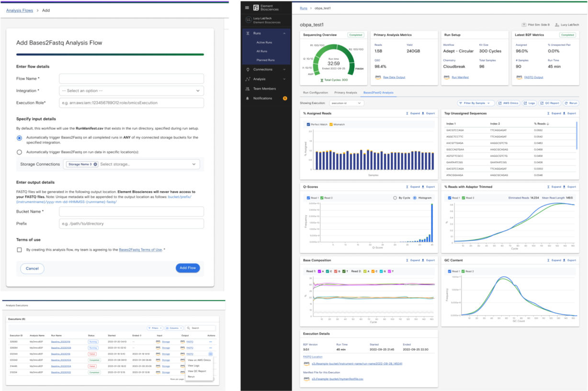Select Histogram radio in Q-Scores

[x=414, y=197]
